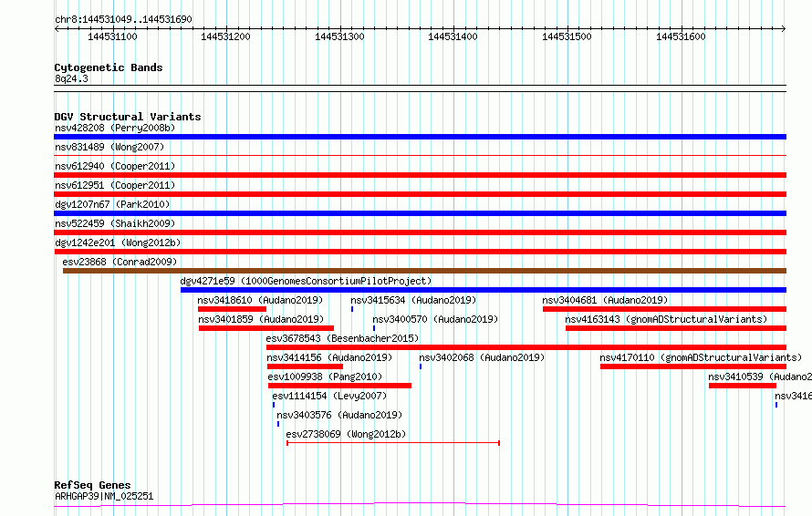
Task: Open the ARHGAP39|NM_025251 gene label
Action: [x=104, y=496]
